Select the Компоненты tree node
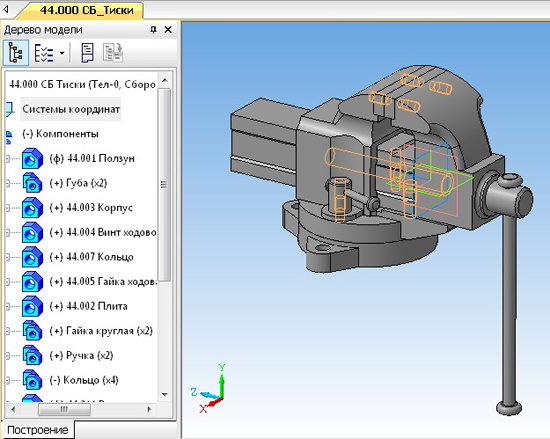 click(60, 134)
